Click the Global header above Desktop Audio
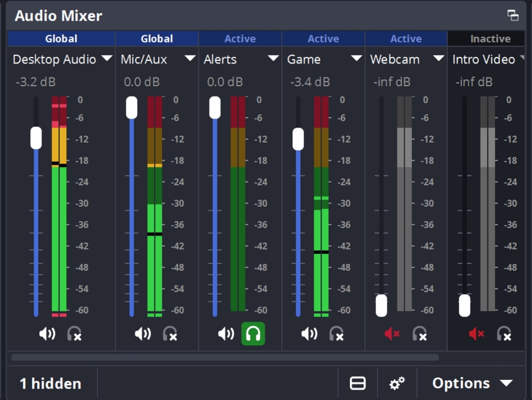Image resolution: width=532 pixels, height=400 pixels. click(x=61, y=39)
